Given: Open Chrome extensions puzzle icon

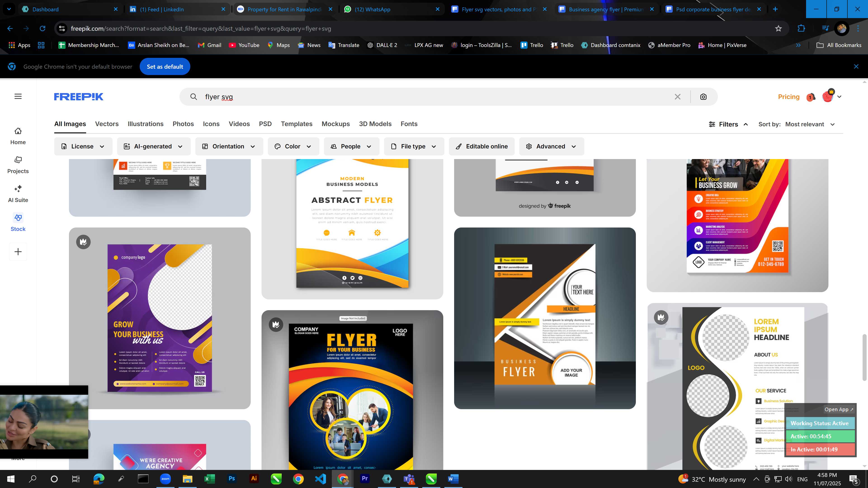Looking at the screenshot, I should pos(801,29).
